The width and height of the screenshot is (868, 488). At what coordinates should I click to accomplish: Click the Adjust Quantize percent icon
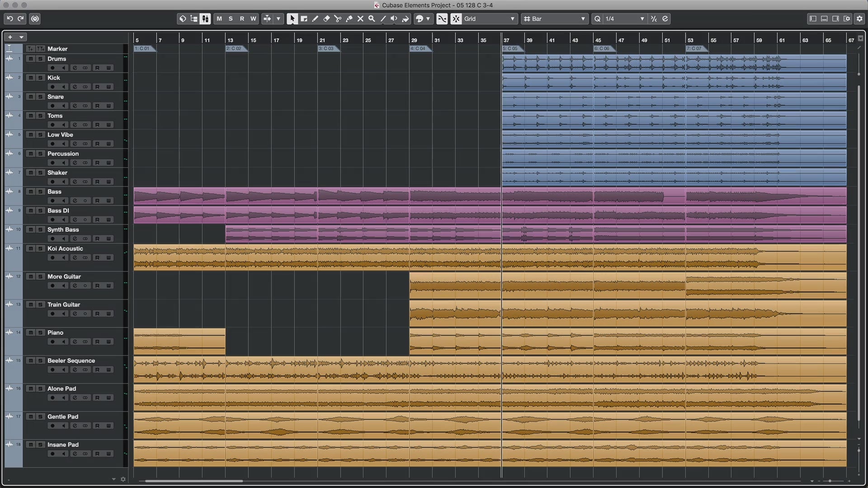654,19
